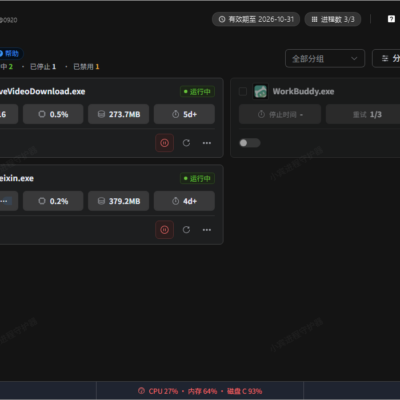Click the CPU 27% status bar indicator
The height and width of the screenshot is (400, 400).
click(158, 391)
